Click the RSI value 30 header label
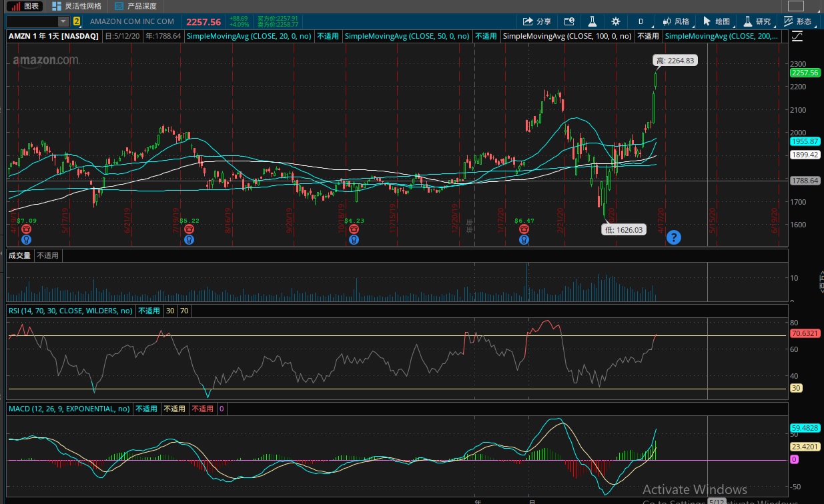Image resolution: width=824 pixels, height=504 pixels. click(170, 311)
